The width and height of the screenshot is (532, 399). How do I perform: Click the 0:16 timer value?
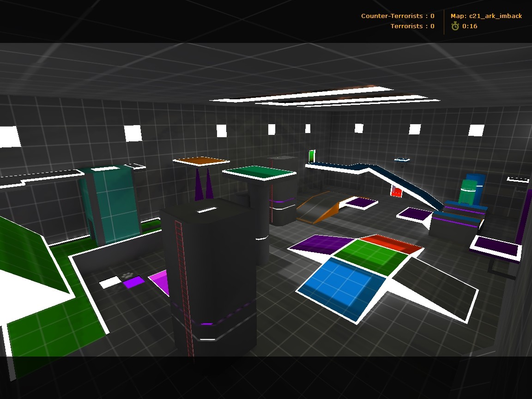point(470,26)
